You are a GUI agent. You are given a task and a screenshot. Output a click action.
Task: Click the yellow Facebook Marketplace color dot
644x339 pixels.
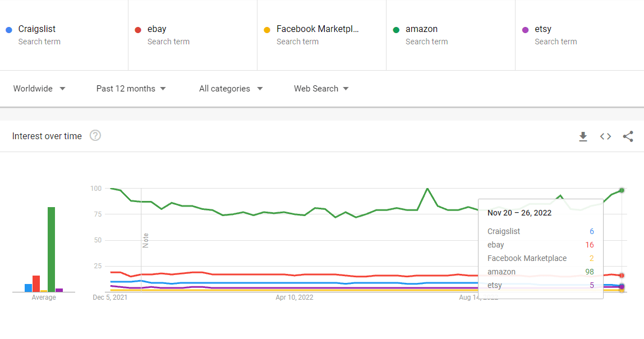pos(267,30)
